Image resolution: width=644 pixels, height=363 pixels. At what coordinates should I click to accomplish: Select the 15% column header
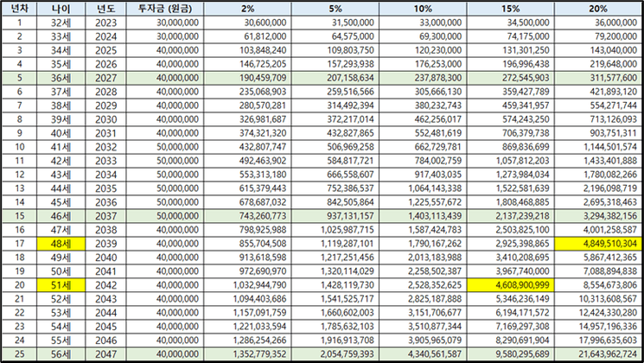coord(511,9)
